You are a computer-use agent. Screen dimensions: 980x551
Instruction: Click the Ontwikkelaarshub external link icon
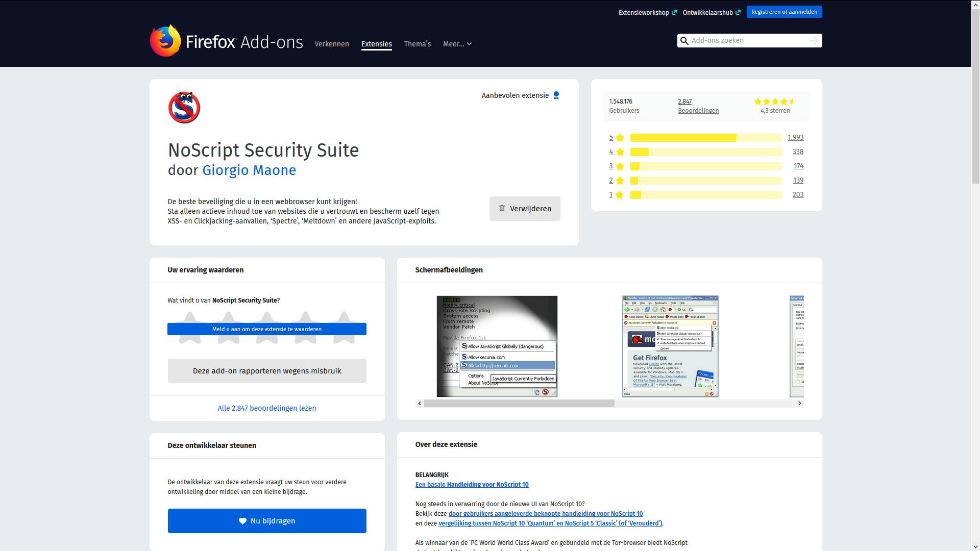tap(738, 12)
